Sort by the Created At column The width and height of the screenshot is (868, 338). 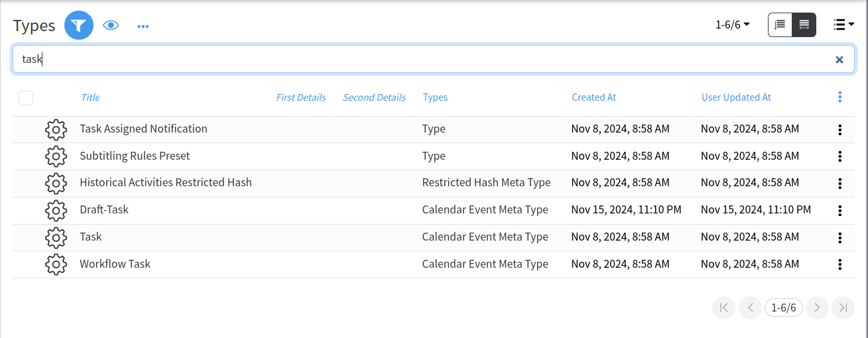coord(593,97)
